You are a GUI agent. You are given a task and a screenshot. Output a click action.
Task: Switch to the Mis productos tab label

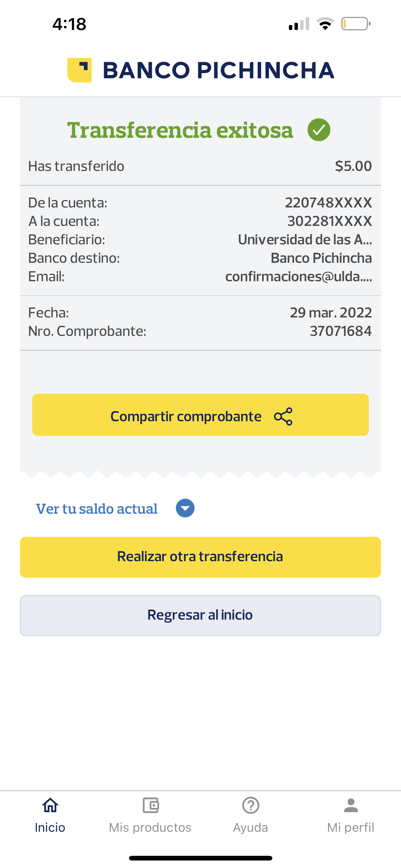click(x=150, y=828)
